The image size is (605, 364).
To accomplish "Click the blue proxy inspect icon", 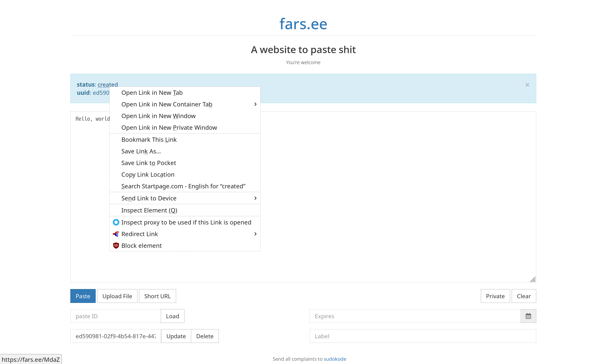I will pos(116,222).
